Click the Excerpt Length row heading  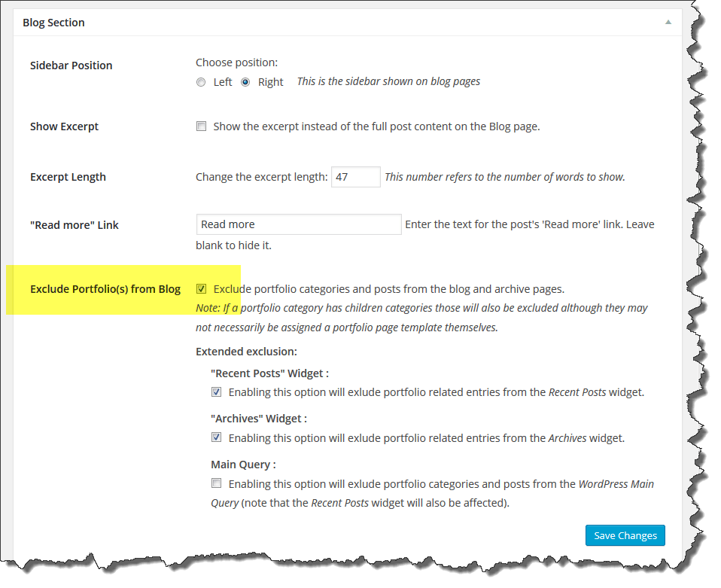[x=68, y=178]
